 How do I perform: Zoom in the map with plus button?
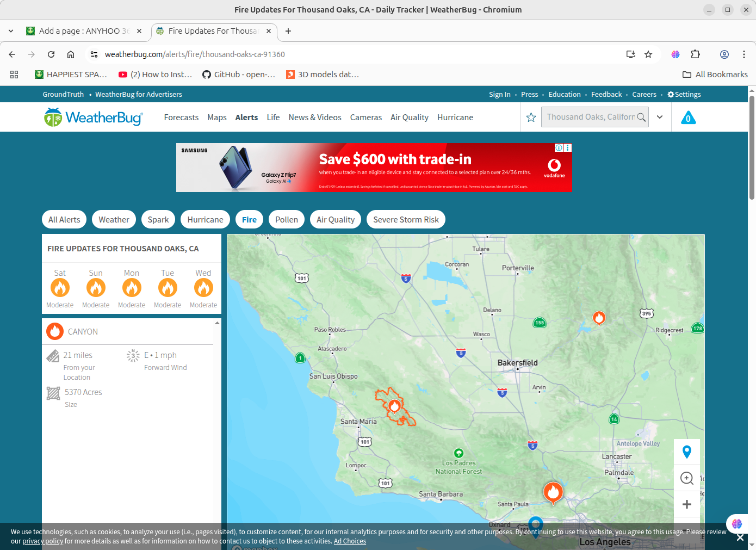(x=686, y=504)
